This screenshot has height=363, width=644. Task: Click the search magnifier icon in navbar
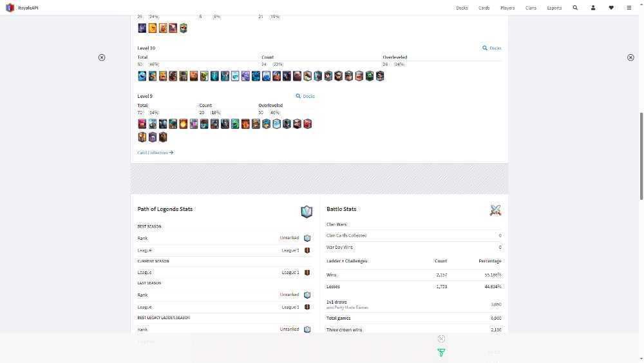click(575, 8)
